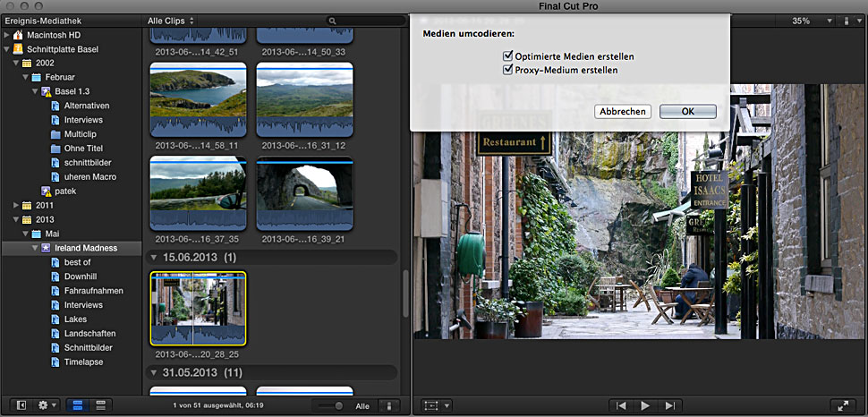868x417 pixels.
Task: Open the 35% viewer zoom dropdown
Action: (808, 21)
